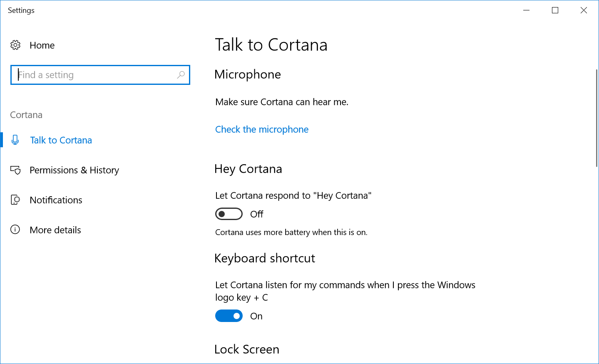
Task: Go to Settings Home
Action: pos(42,45)
